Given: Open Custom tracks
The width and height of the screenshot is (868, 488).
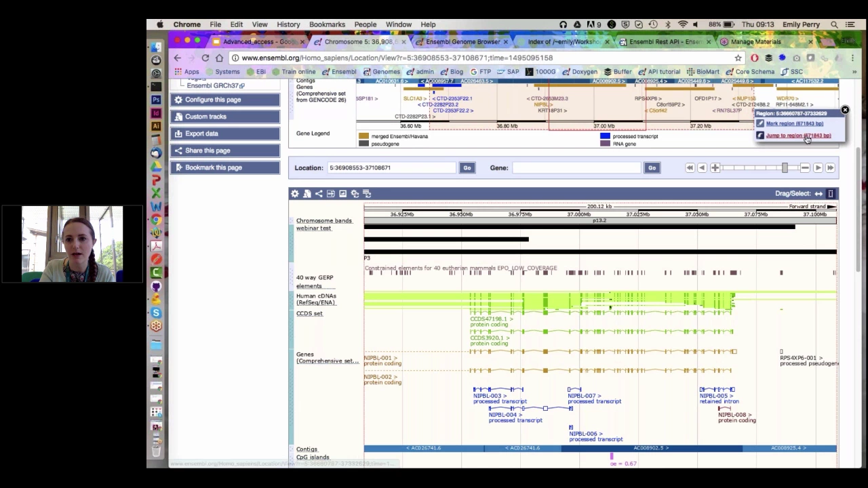Looking at the screenshot, I should coord(225,117).
